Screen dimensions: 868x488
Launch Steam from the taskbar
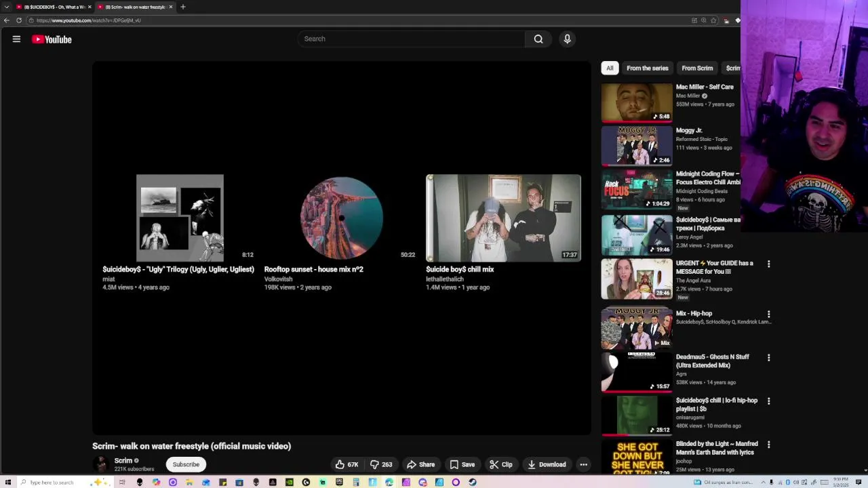point(473,483)
